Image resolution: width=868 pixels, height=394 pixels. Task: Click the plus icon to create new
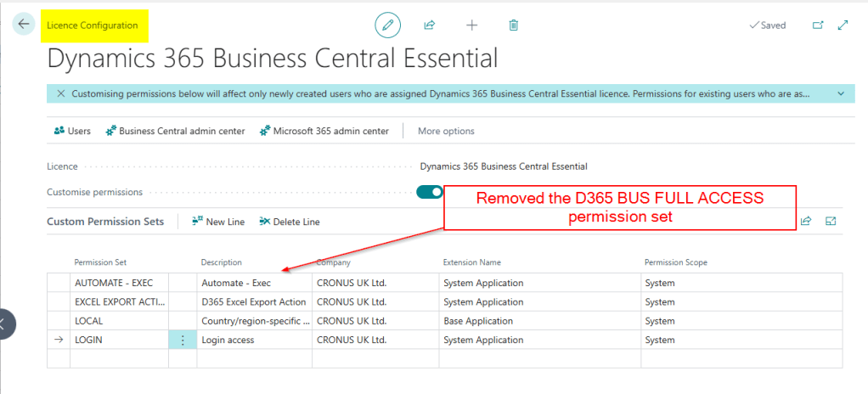click(x=472, y=25)
